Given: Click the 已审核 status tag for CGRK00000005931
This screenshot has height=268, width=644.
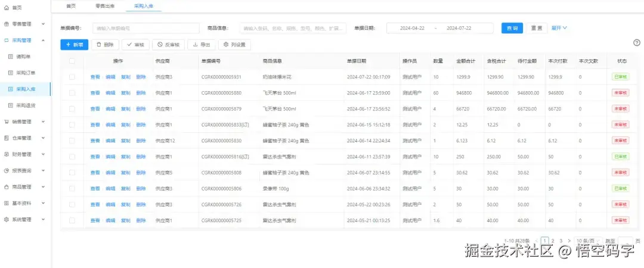Looking at the screenshot, I should pos(620,77).
